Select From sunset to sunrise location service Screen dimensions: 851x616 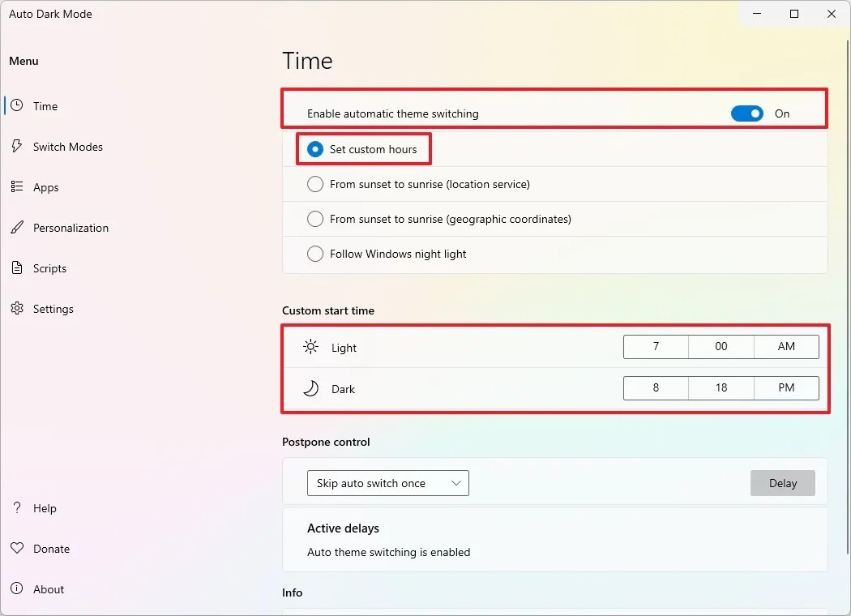[x=315, y=184]
